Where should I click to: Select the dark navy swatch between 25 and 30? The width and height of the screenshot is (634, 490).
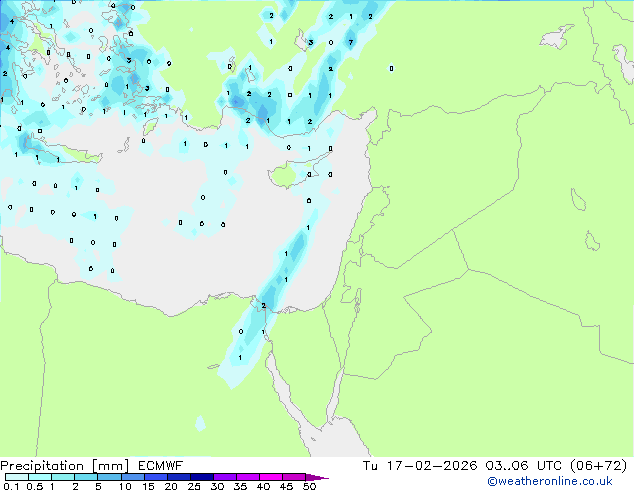click(x=202, y=477)
